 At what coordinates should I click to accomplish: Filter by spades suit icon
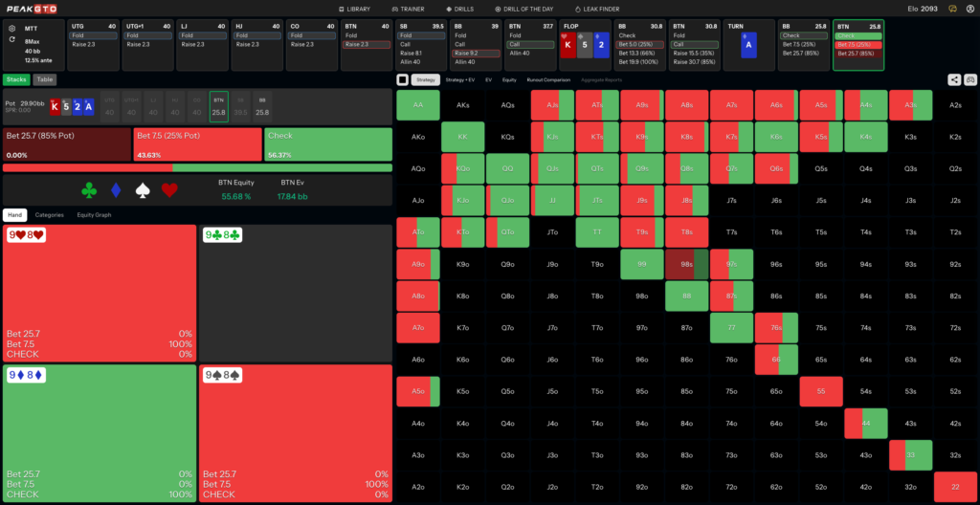(x=144, y=190)
